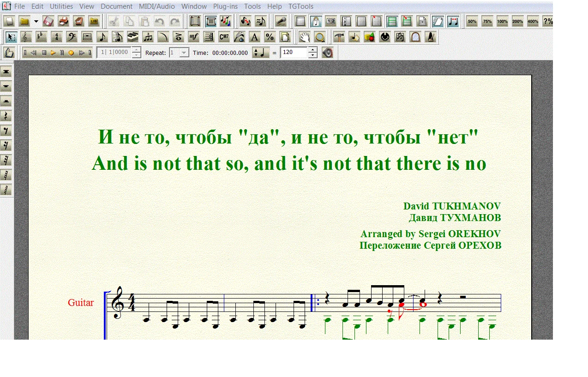The image size is (588, 377).
Task: Toggle the plain grid display button
Action: click(361, 21)
